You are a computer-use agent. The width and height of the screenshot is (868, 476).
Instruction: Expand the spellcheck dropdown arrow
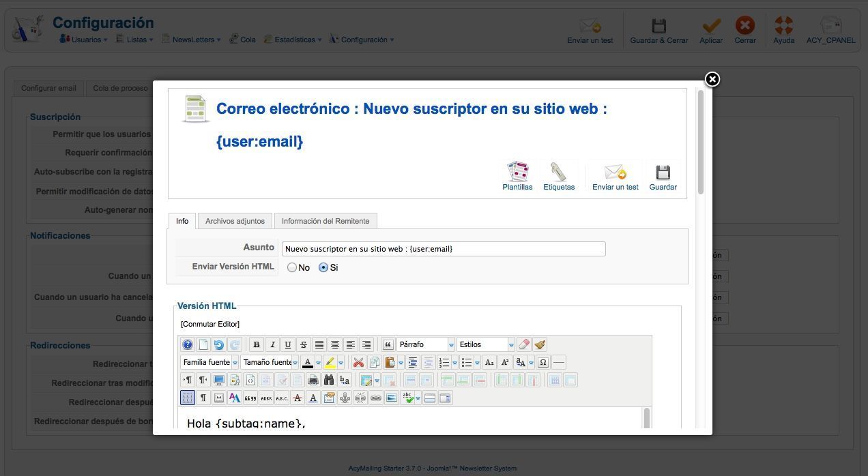[418, 398]
